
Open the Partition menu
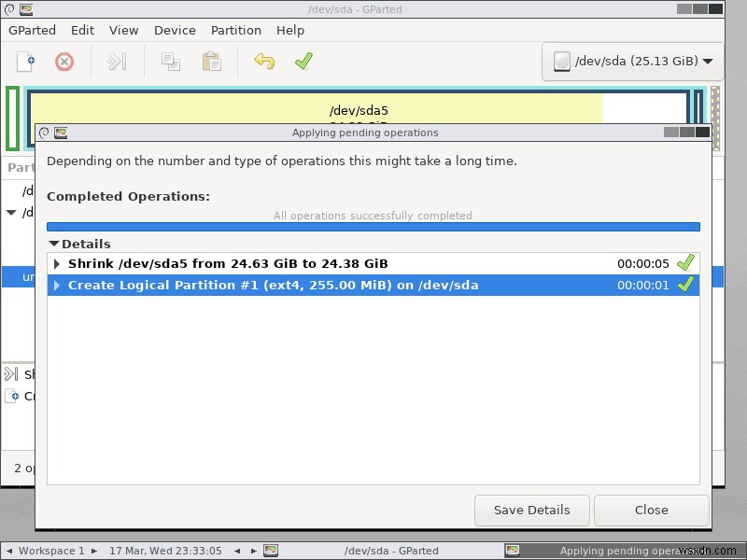click(x=235, y=30)
